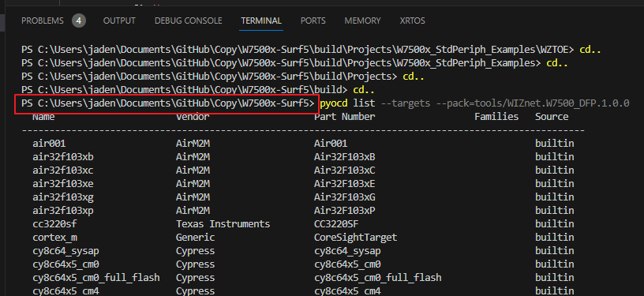The width and height of the screenshot is (644, 296).
Task: Click the Part Number column header
Action: pos(345,117)
